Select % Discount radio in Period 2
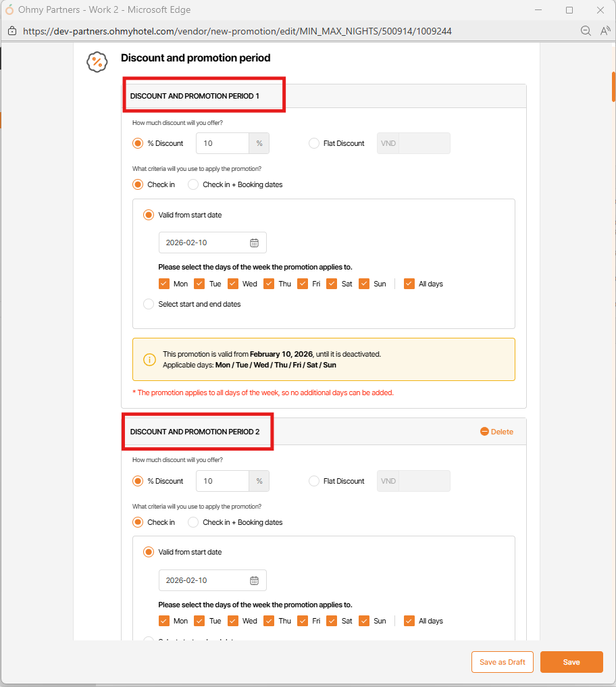 click(138, 481)
